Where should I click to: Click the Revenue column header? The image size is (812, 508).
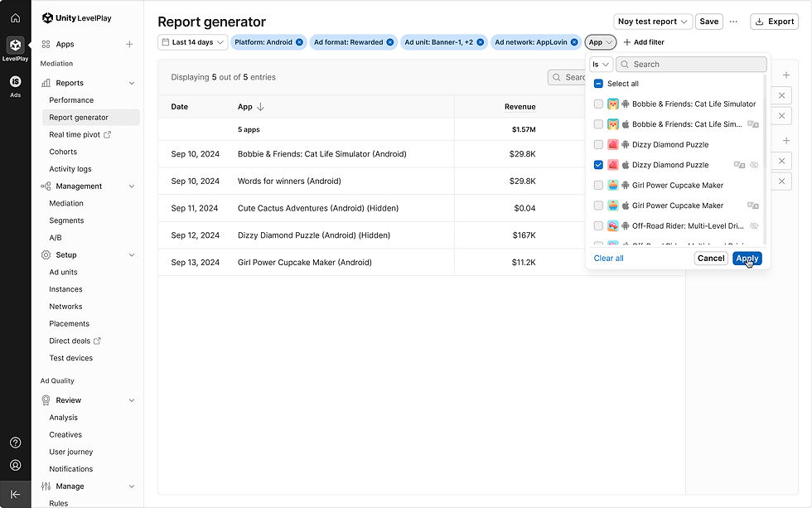click(x=520, y=107)
